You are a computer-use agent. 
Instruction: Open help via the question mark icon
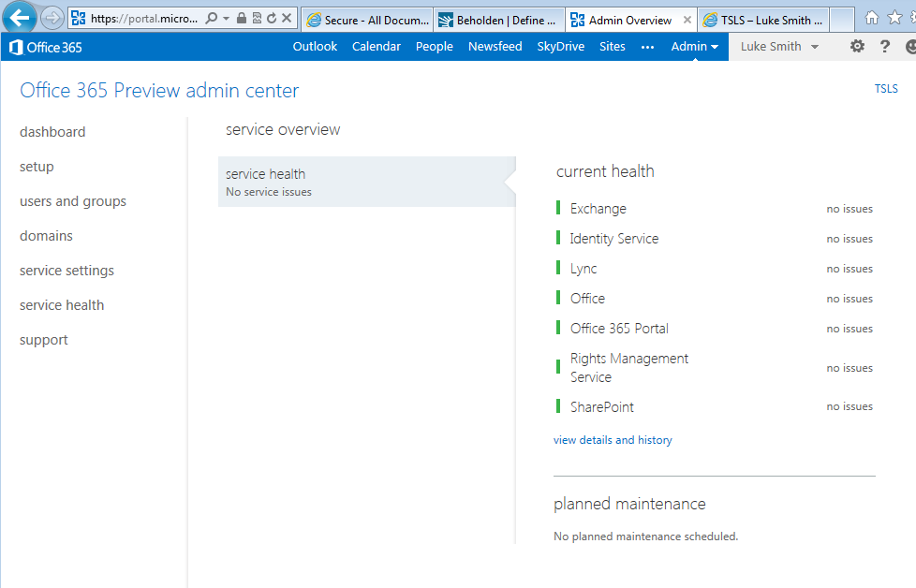(885, 47)
